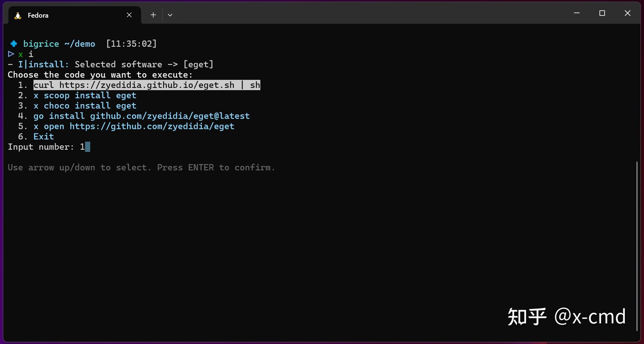644x344 pixels.
Task: Select option 4 go install eget@latest
Action: click(x=141, y=116)
